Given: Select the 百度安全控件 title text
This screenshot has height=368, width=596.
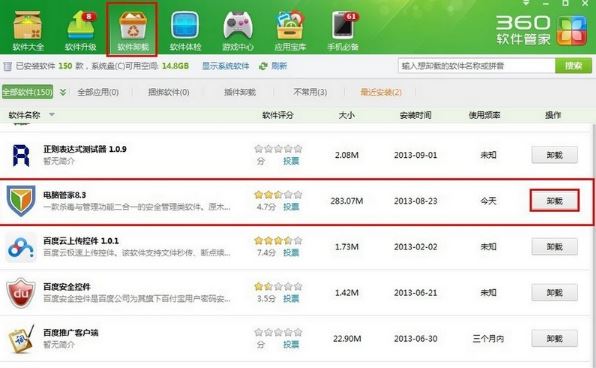Looking at the screenshot, I should 67,287.
